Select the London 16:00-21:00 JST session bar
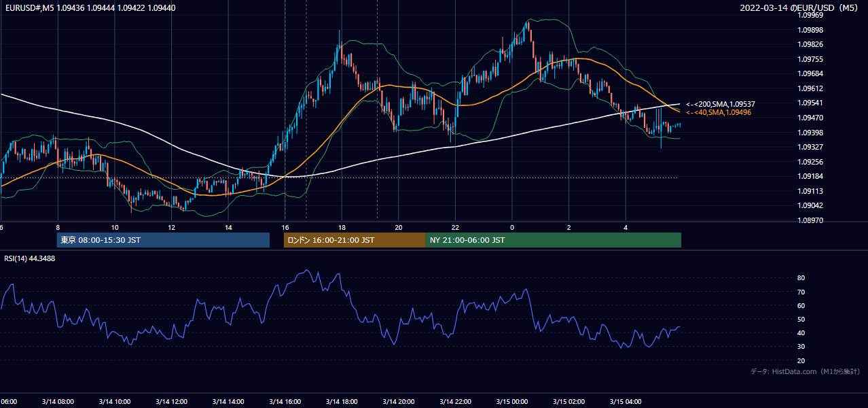The height and width of the screenshot is (408, 868). [x=355, y=240]
